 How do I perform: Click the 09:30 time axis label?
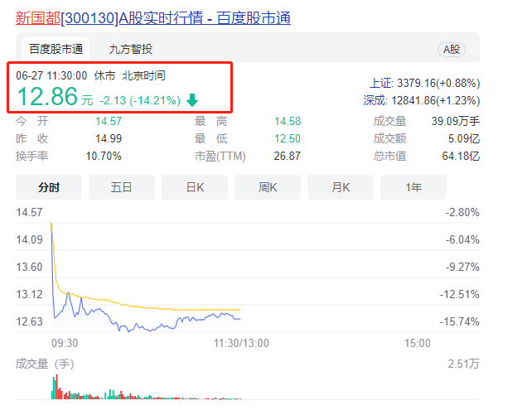click(x=65, y=343)
